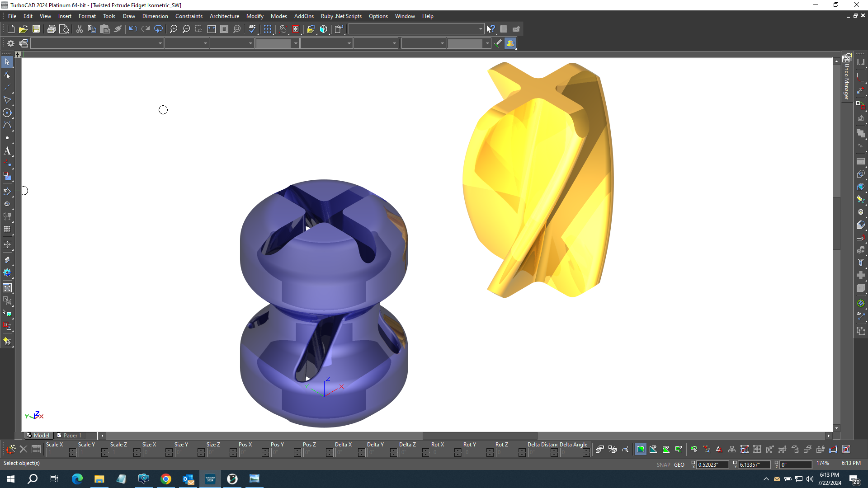The width and height of the screenshot is (868, 488).
Task: Open a file with the folder icon
Action: pos(24,29)
